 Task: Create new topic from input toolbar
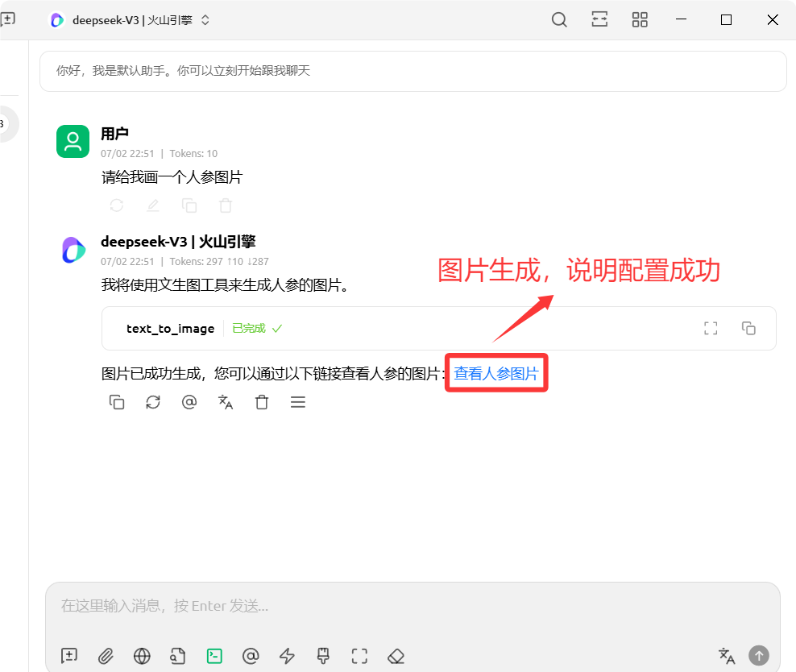(69, 656)
